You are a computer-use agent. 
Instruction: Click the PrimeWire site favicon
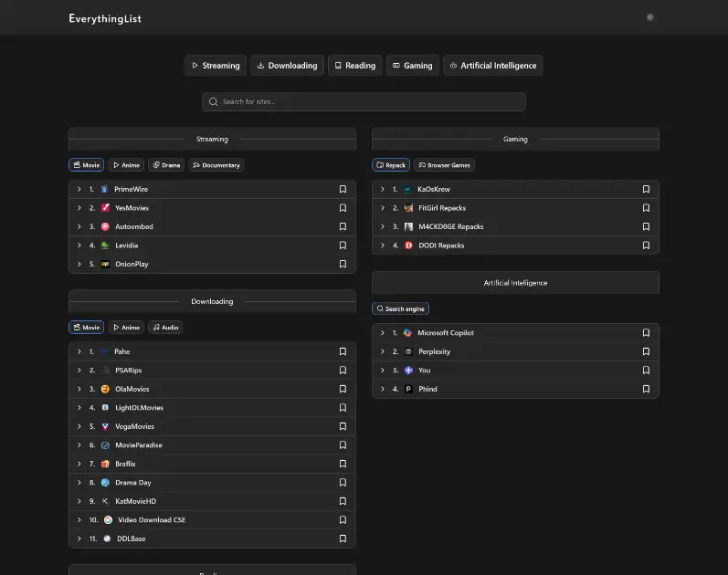pyautogui.click(x=104, y=189)
